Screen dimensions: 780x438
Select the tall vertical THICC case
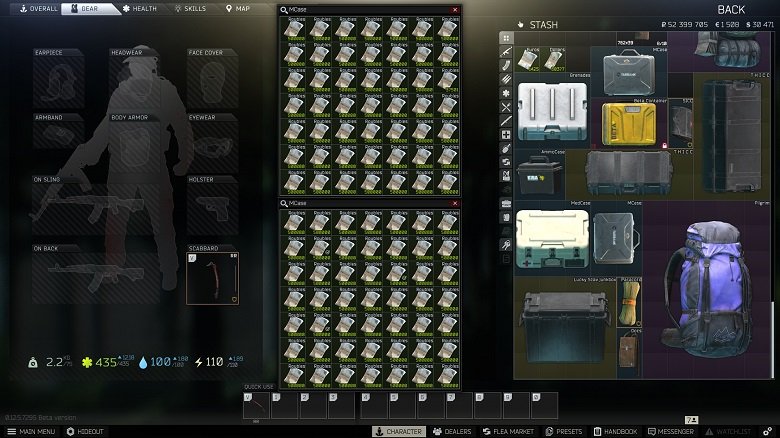tap(731, 136)
